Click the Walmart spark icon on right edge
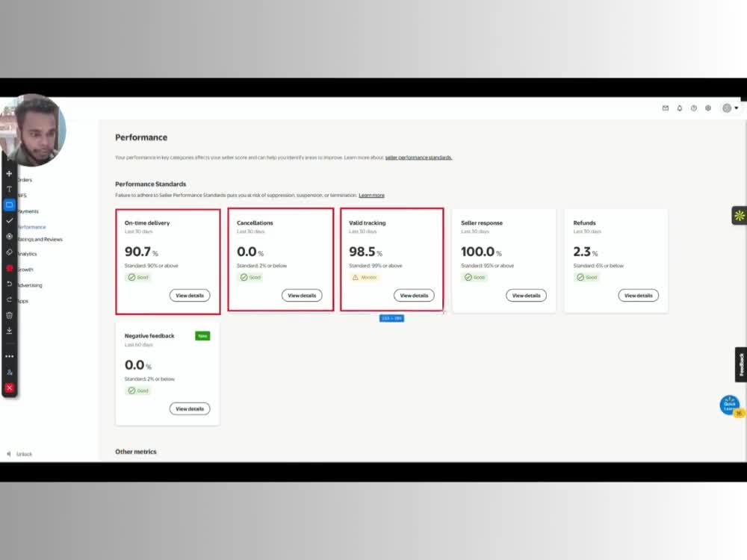Image resolution: width=747 pixels, height=560 pixels. click(739, 216)
